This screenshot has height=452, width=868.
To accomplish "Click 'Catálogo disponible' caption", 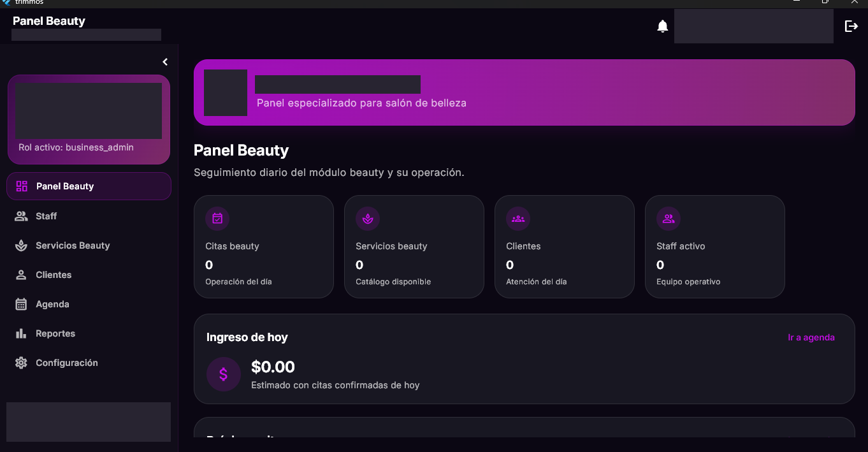I will coord(393,282).
